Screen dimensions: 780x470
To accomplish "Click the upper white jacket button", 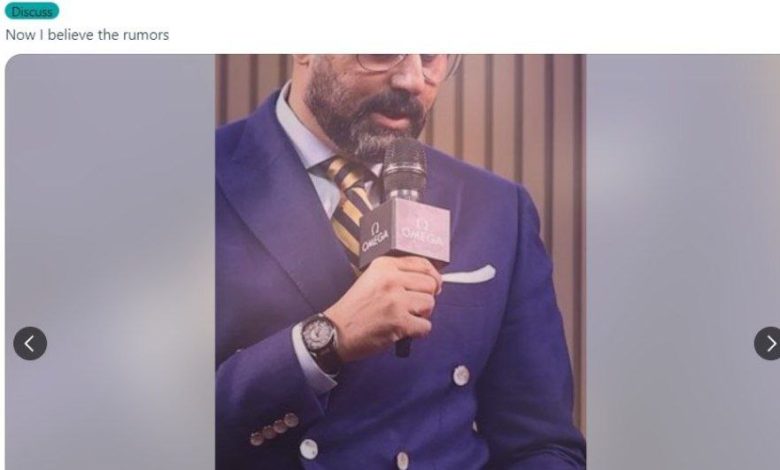I will tap(461, 376).
